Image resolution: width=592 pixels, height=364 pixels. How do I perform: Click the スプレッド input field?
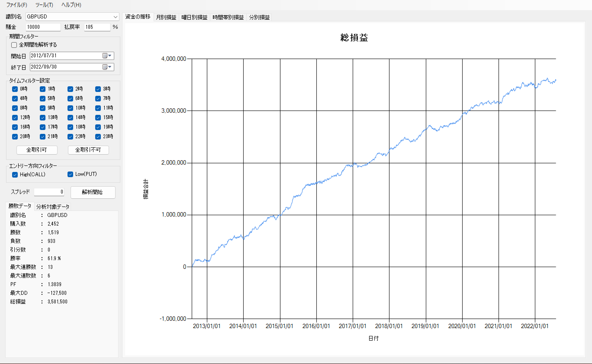point(49,192)
